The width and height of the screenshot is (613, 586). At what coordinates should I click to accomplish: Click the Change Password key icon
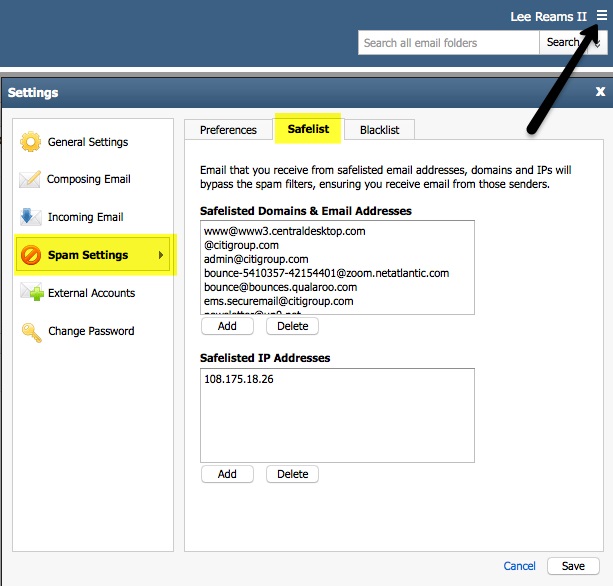coord(32,332)
